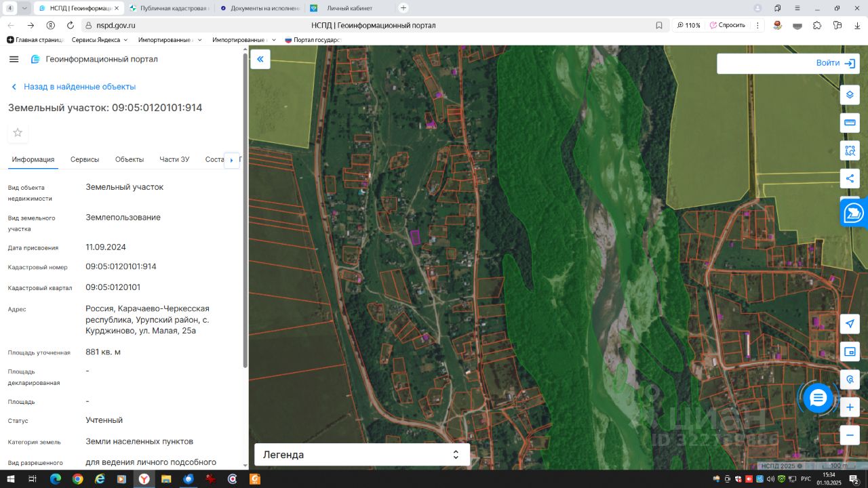Share the map view
The image size is (868, 488).
[x=850, y=179]
